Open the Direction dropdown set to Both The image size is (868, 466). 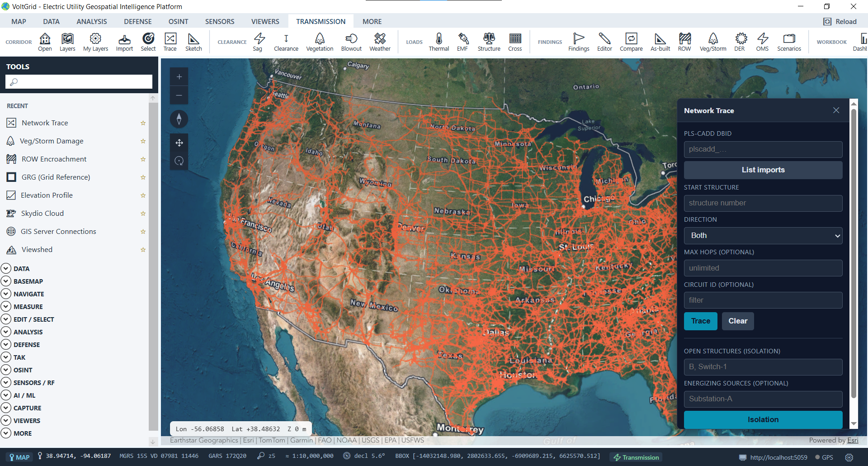tap(763, 236)
